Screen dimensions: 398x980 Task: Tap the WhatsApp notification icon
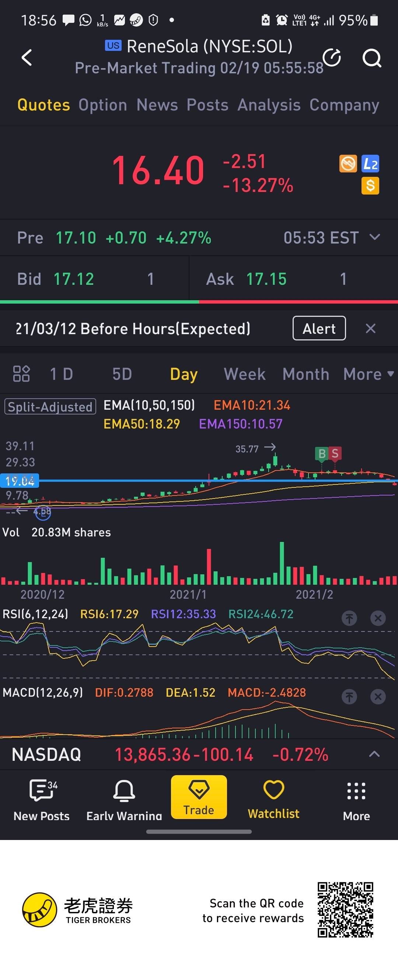[x=85, y=20]
